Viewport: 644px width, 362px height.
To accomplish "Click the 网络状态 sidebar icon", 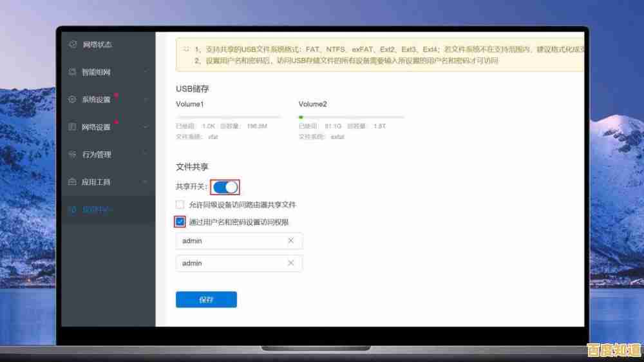I will [x=73, y=44].
